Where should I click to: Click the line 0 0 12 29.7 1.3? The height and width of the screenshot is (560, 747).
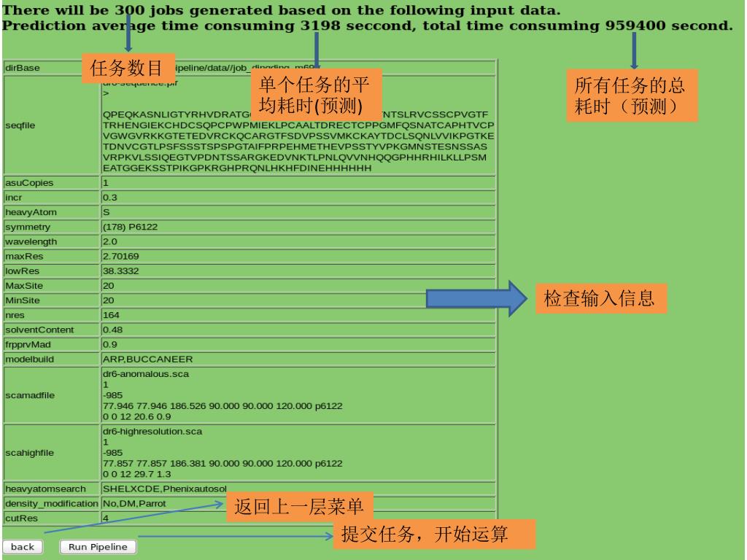tap(136, 474)
